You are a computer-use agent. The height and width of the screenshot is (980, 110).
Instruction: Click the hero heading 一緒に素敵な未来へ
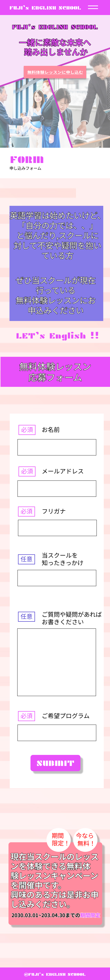[x=55, y=43]
